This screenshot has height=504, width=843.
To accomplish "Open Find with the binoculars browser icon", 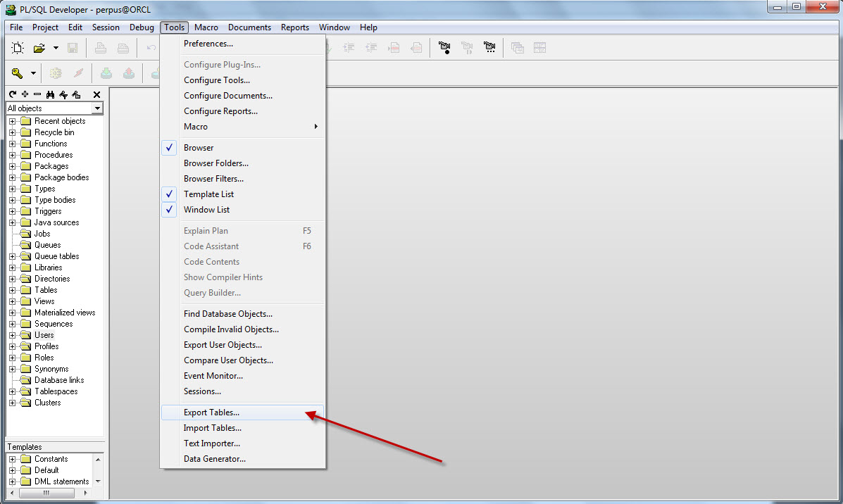I will click(50, 94).
